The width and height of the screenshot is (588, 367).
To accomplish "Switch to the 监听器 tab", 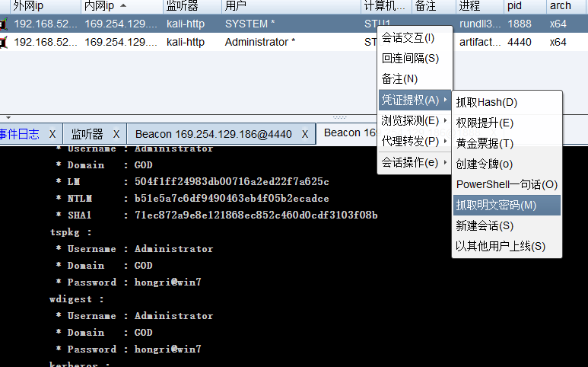I will click(87, 134).
